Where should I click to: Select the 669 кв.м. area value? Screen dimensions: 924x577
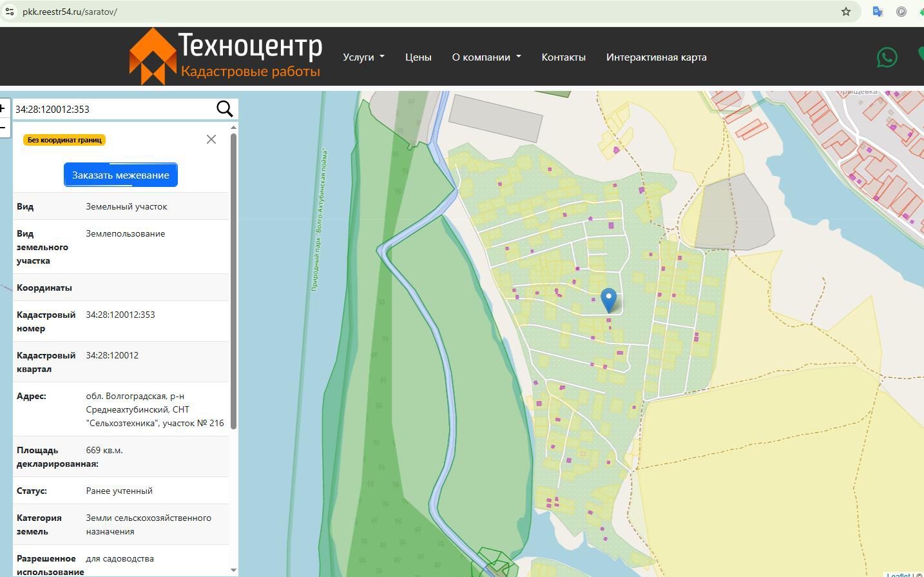[104, 450]
